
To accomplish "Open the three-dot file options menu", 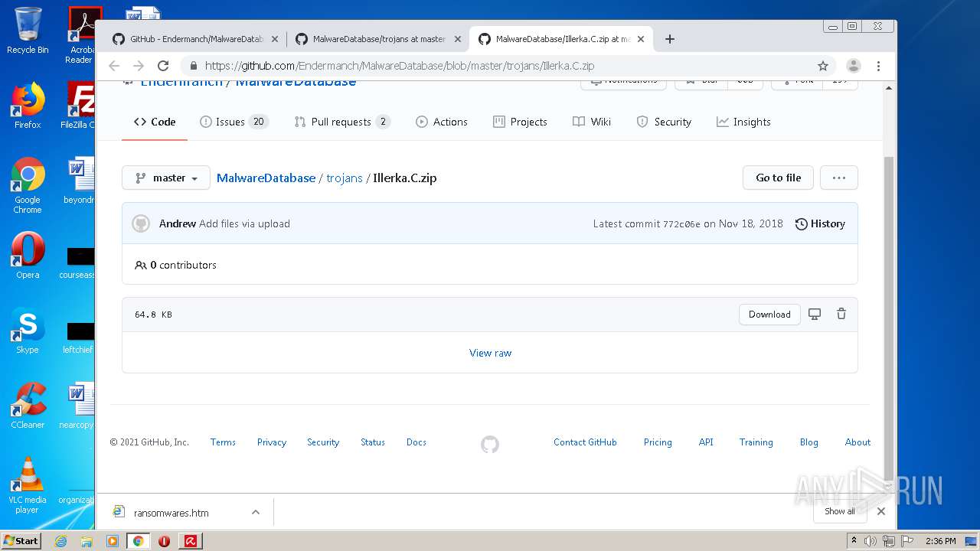I will tap(839, 178).
